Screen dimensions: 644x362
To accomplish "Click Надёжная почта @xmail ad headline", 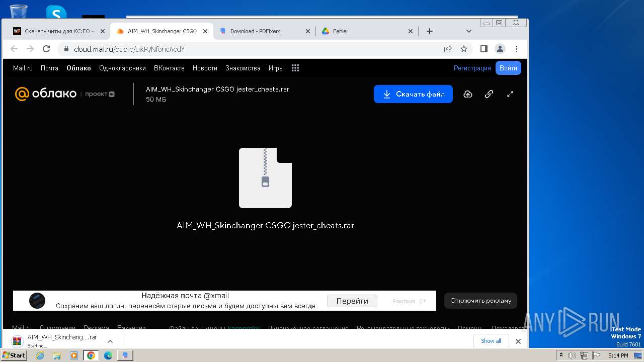I will pyautogui.click(x=185, y=296).
